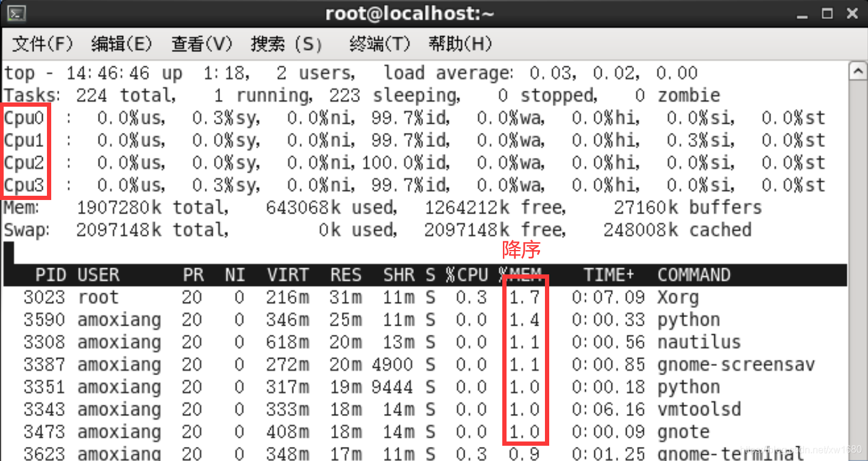Click the PID column header

(x=51, y=275)
